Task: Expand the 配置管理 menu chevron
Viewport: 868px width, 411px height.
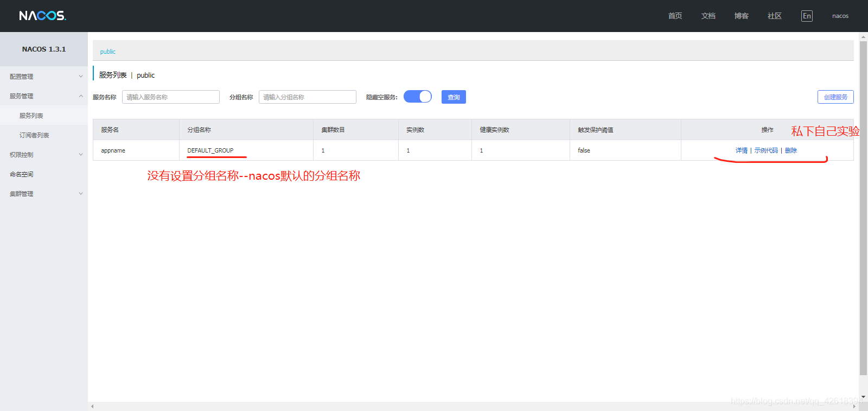Action: coord(81,77)
